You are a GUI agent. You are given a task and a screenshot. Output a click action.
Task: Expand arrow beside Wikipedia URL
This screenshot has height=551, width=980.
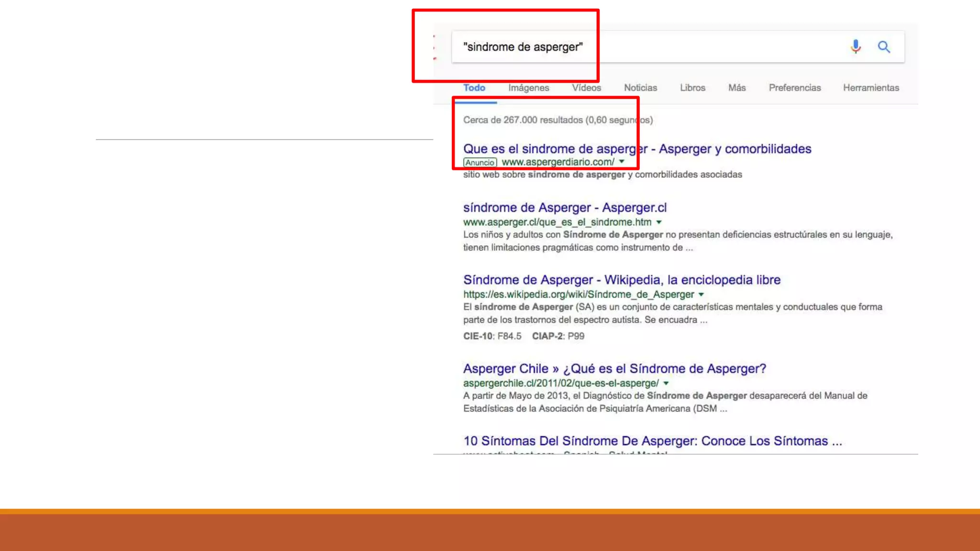[x=701, y=294]
